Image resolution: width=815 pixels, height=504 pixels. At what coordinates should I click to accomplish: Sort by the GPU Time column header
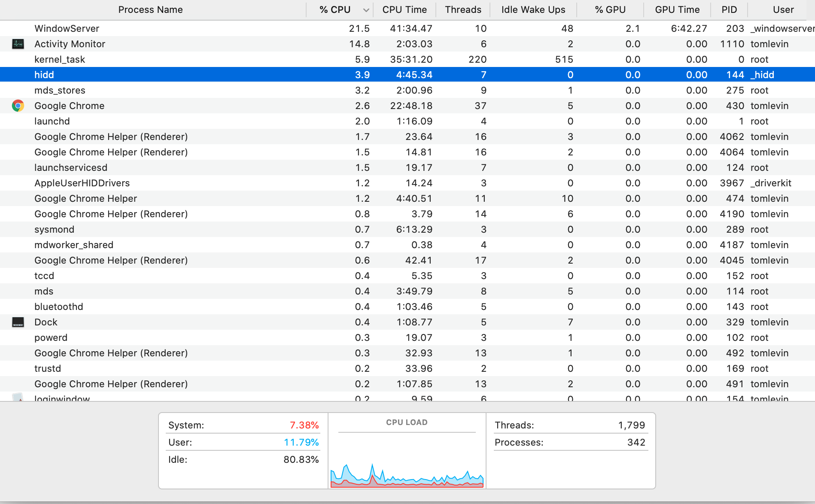click(677, 10)
